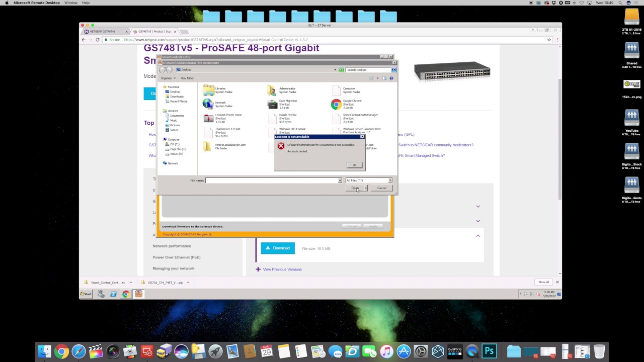Toggle the preview pane icon in file dialog
The width and height of the screenshot is (644, 362).
(384, 78)
